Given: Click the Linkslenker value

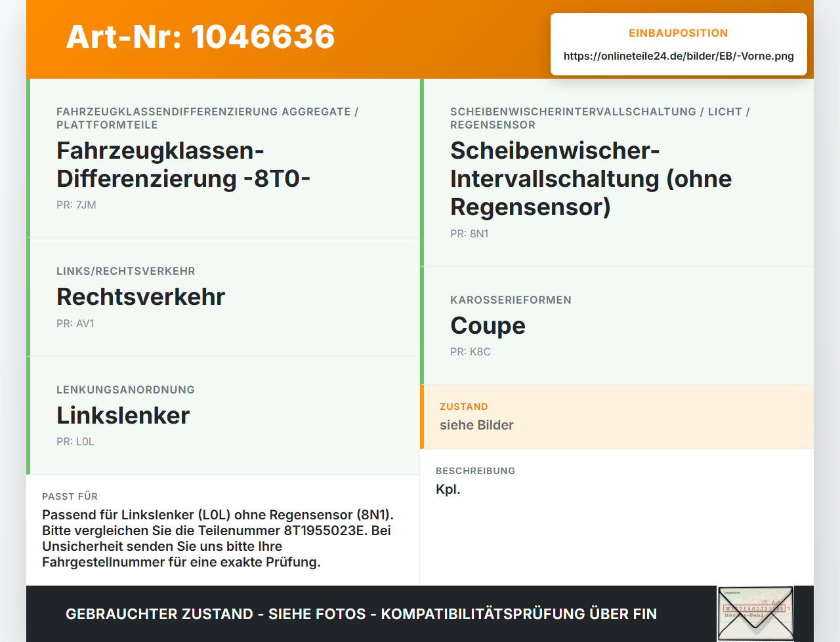Looking at the screenshot, I should [123, 416].
